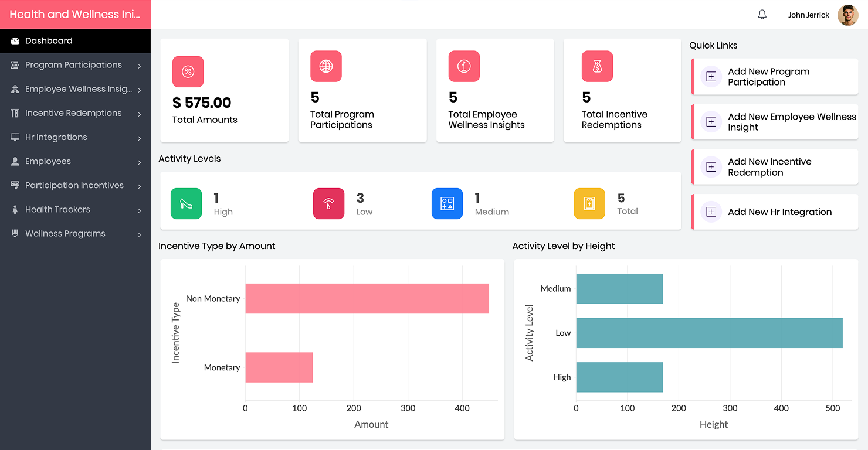The image size is (868, 450).
Task: Open the Dashboard menu item
Action: tap(49, 41)
